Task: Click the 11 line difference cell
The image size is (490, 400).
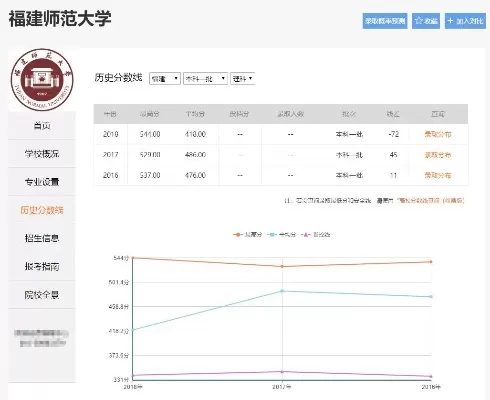Action: pyautogui.click(x=393, y=175)
